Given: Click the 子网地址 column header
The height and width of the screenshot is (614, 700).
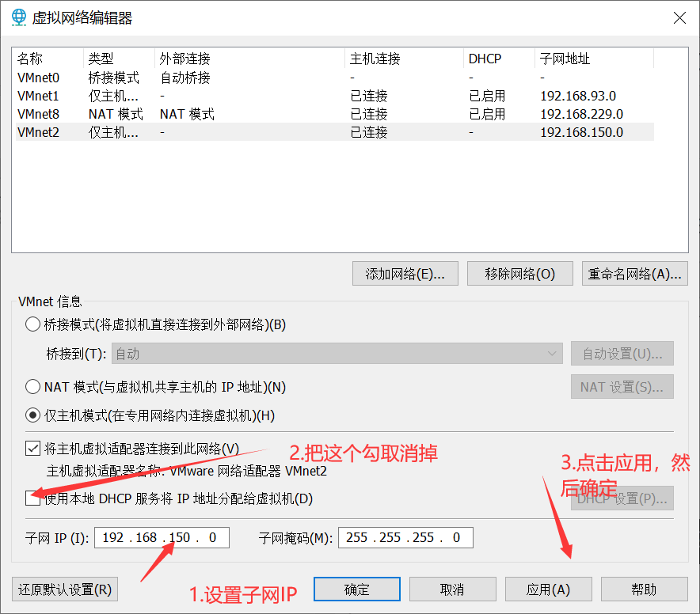Looking at the screenshot, I should [594, 59].
